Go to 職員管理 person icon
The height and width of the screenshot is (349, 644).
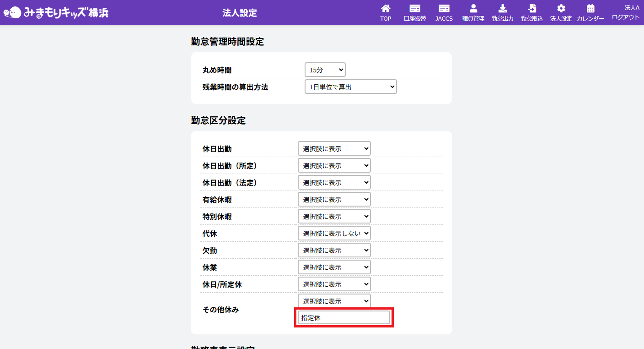[x=473, y=8]
